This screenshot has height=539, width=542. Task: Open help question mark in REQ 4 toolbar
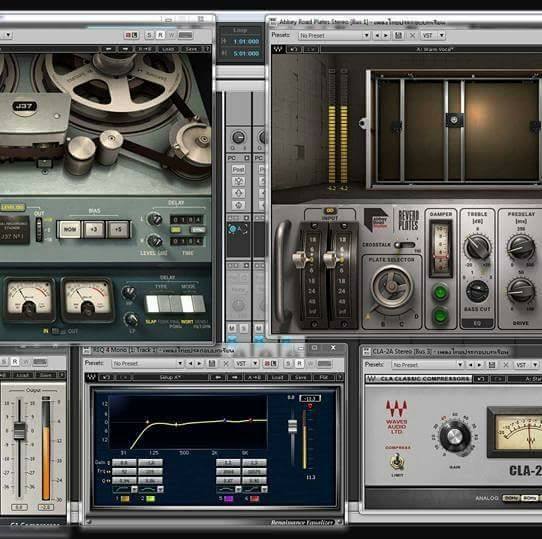340,378
